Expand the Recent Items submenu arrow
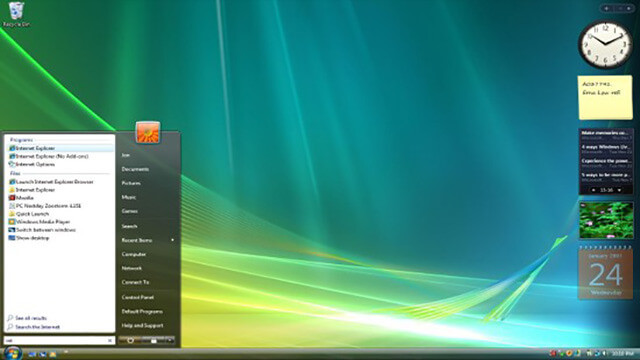This screenshot has width=640, height=360. [173, 240]
